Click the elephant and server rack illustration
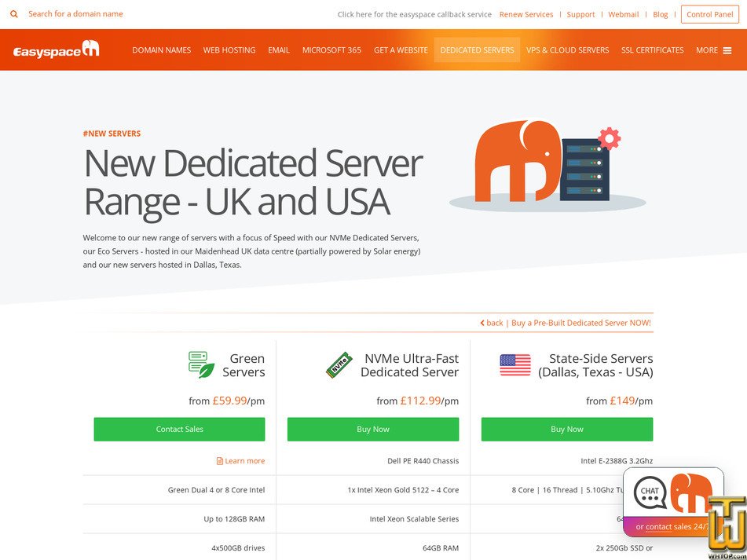This screenshot has width=747, height=560. [547, 164]
